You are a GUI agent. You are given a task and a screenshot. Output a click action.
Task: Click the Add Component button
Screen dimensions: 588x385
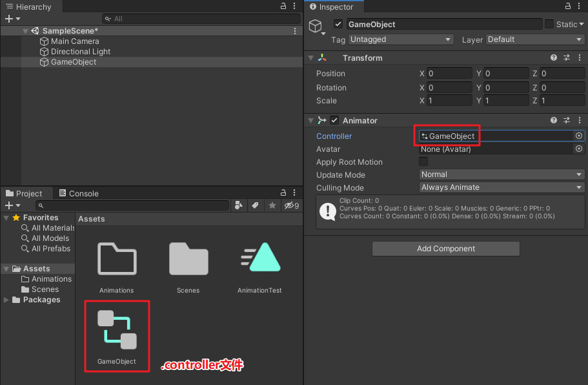pyautogui.click(x=445, y=249)
